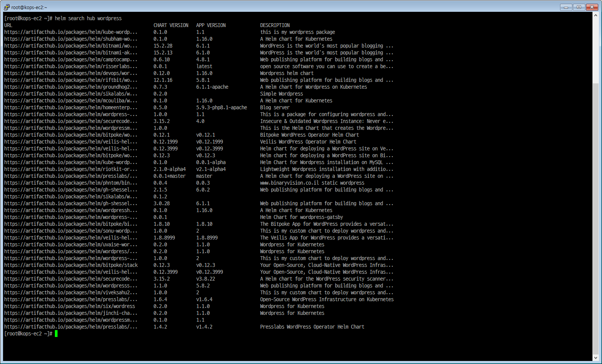Click app version v2.1-alpha4

(x=211, y=169)
